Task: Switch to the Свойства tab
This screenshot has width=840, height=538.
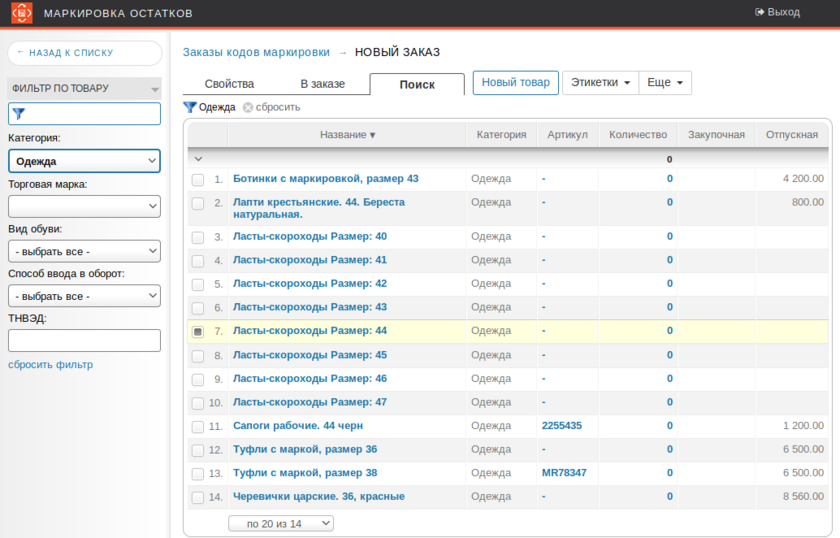Action: (229, 84)
